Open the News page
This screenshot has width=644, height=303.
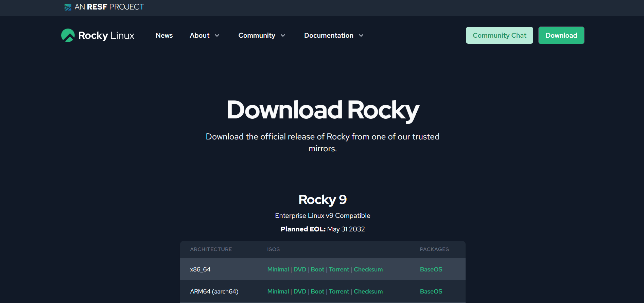point(164,35)
